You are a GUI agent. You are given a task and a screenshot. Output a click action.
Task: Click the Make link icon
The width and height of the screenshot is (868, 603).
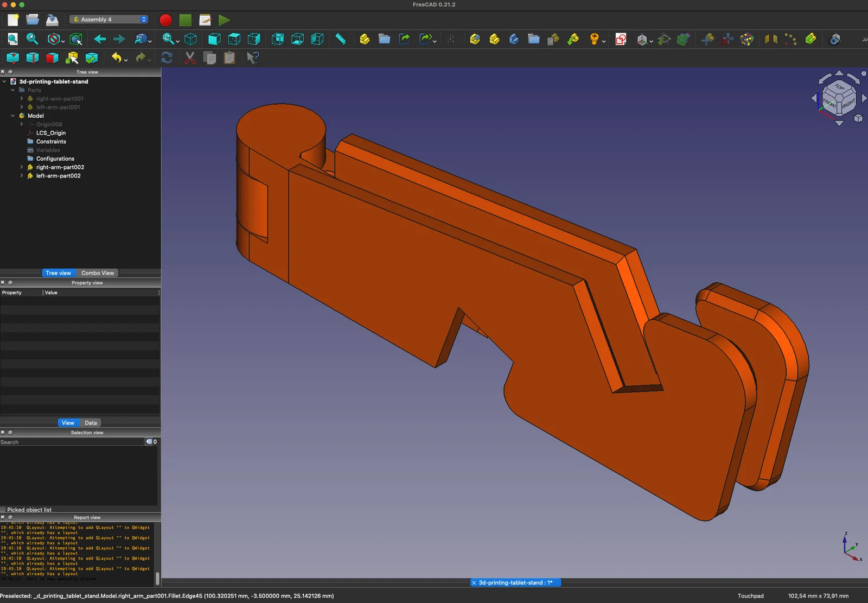point(404,39)
